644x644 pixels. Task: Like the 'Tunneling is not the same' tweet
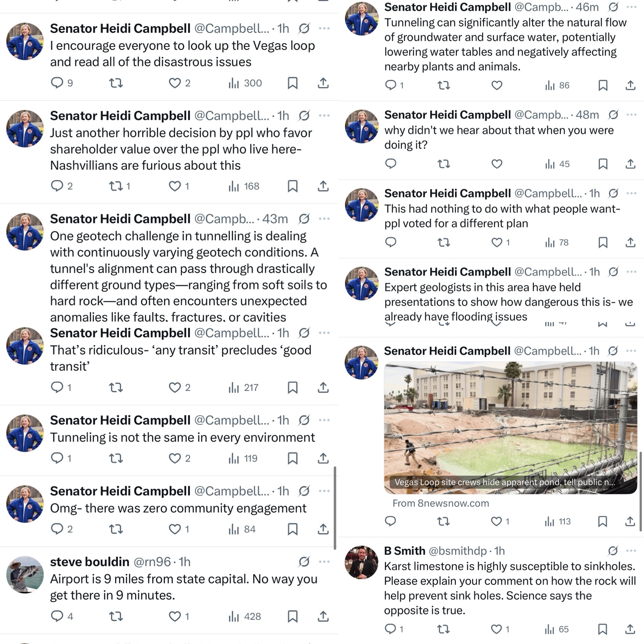175,458
